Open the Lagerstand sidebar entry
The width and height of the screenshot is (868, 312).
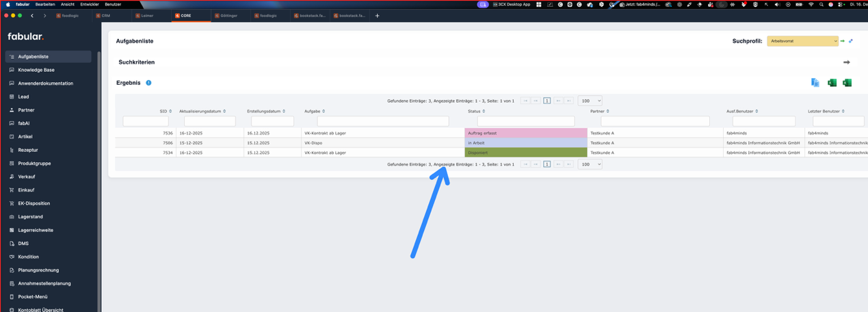[30, 217]
